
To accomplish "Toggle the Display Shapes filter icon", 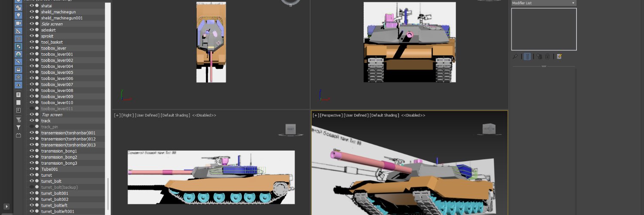I will pyautogui.click(x=18, y=7).
